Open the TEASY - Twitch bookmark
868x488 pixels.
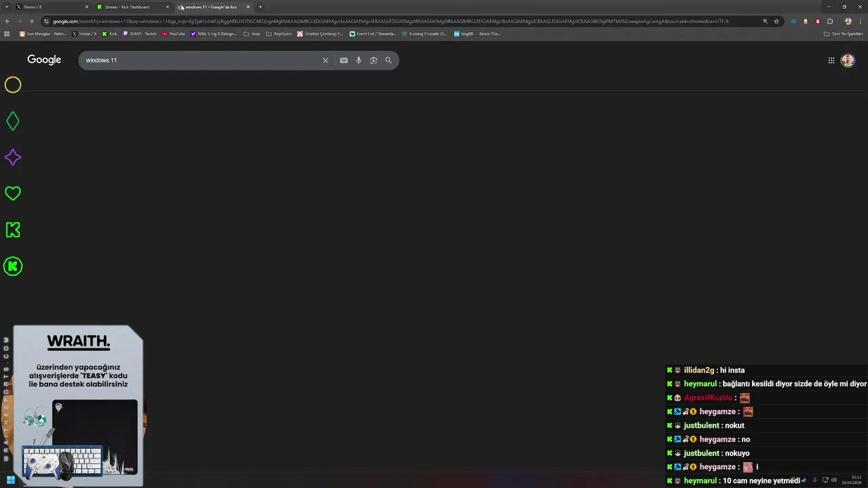[140, 33]
